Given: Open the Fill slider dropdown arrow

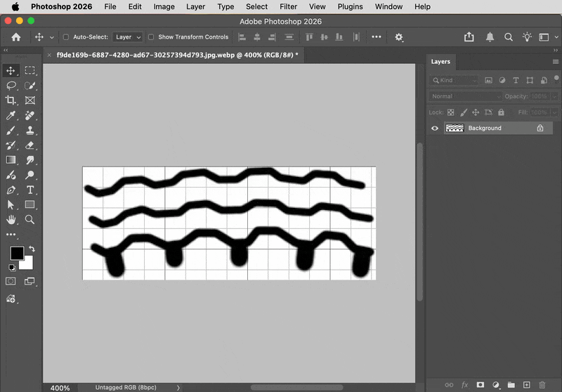Looking at the screenshot, I should coord(554,112).
